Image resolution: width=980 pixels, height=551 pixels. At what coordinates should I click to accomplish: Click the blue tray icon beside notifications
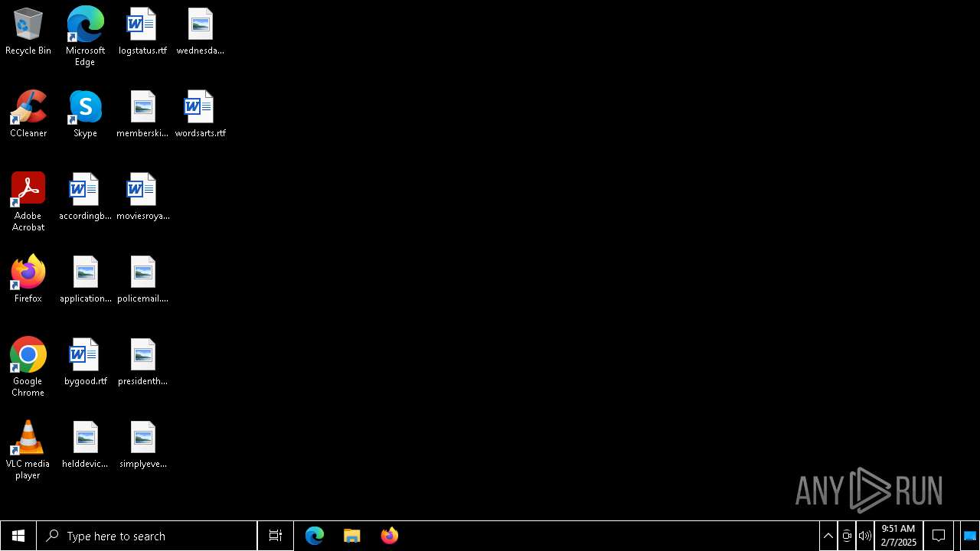click(x=969, y=536)
